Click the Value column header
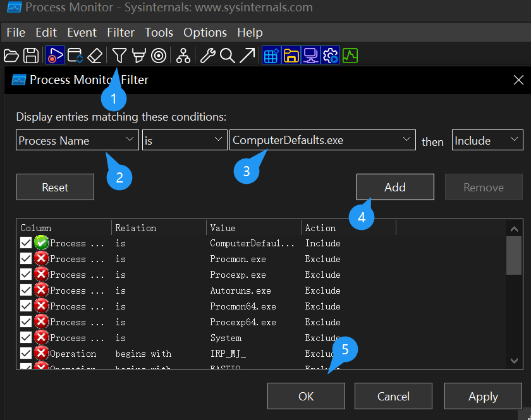The height and width of the screenshot is (420, 531). click(x=253, y=228)
